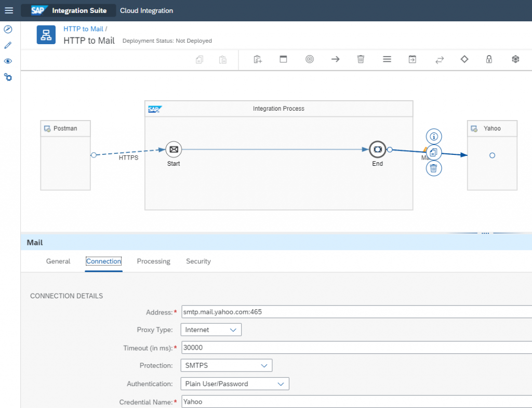
Task: Click the Deployment Status: Not Deployed text
Action: click(x=167, y=41)
